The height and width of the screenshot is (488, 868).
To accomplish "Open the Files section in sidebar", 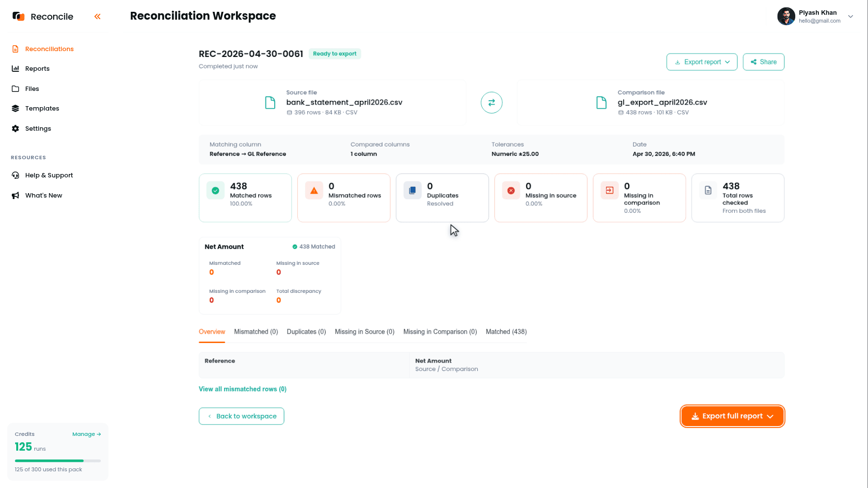I will [32, 89].
